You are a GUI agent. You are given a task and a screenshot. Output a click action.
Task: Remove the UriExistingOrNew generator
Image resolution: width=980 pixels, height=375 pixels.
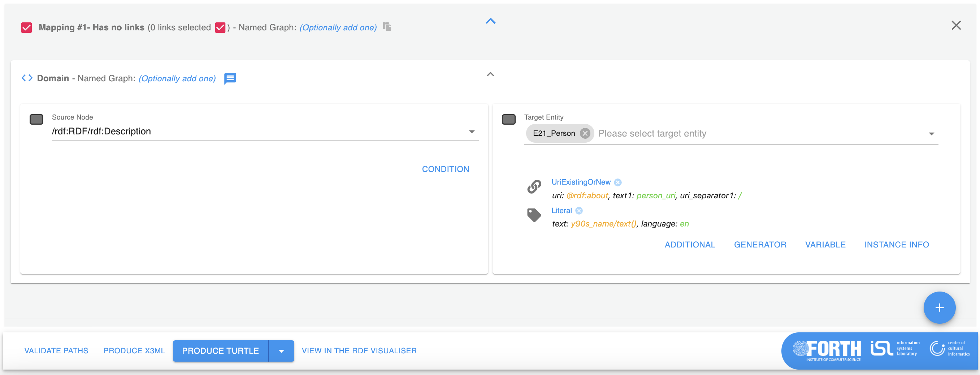618,182
